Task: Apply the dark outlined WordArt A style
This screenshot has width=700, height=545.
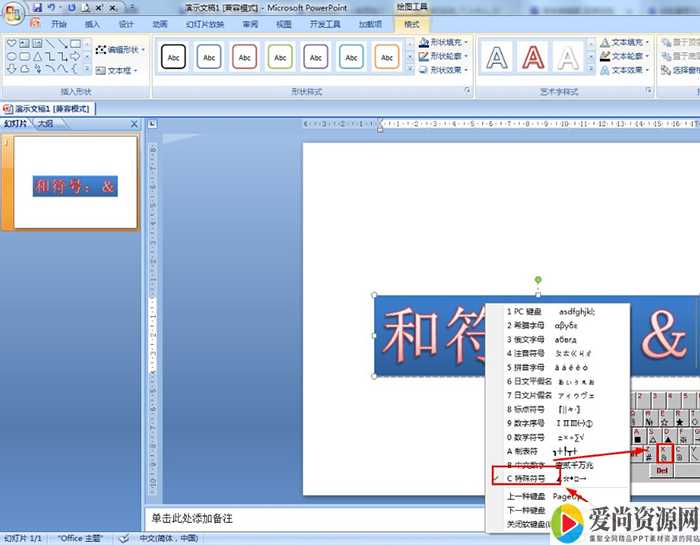Action: pos(497,57)
